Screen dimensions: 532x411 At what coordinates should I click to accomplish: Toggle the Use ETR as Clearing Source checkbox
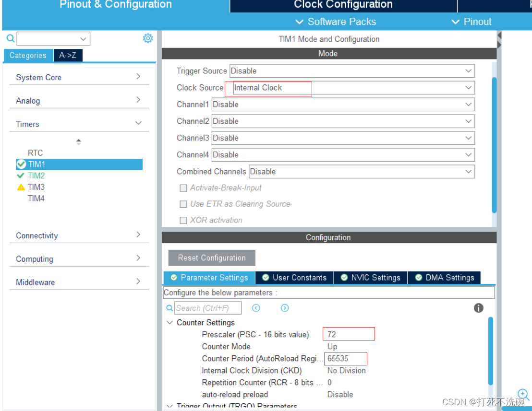[x=183, y=204]
